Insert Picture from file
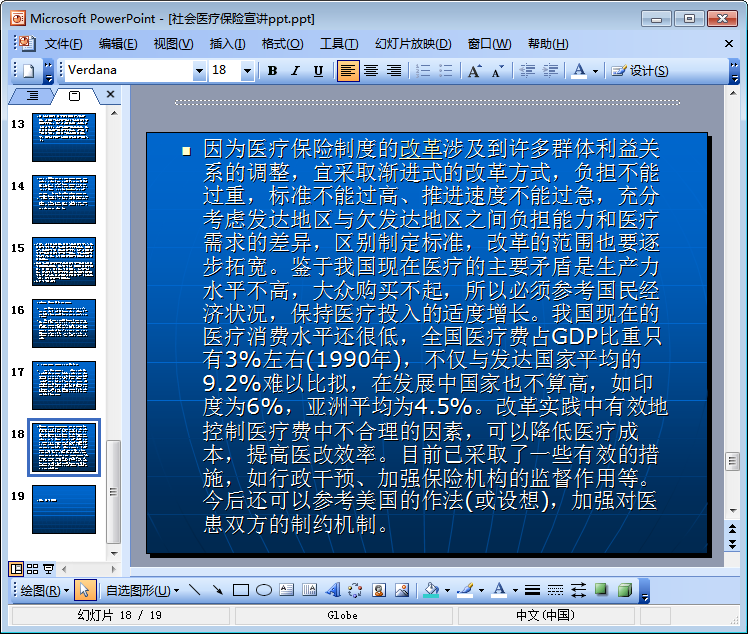This screenshot has width=748, height=634. point(402,591)
